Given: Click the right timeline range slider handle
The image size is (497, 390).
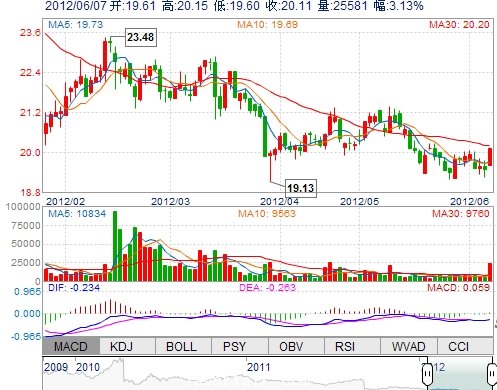Looking at the screenshot, I should point(492,374).
